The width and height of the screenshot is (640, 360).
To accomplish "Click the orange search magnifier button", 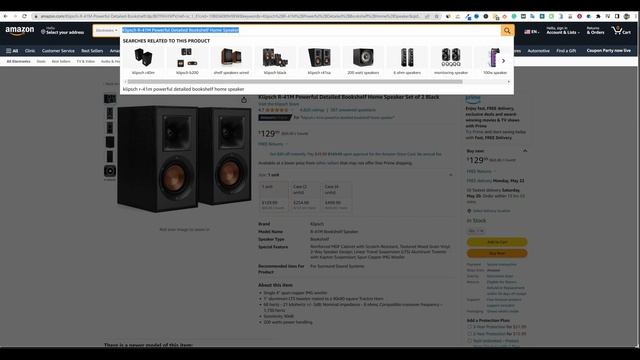I will point(507,31).
